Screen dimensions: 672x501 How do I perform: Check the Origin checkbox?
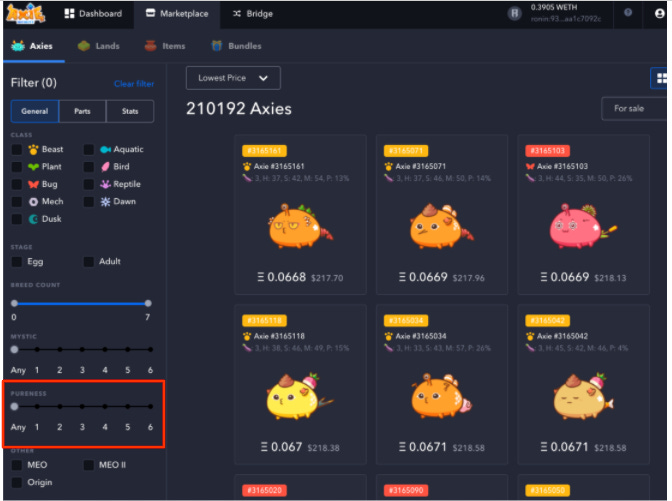tap(17, 483)
